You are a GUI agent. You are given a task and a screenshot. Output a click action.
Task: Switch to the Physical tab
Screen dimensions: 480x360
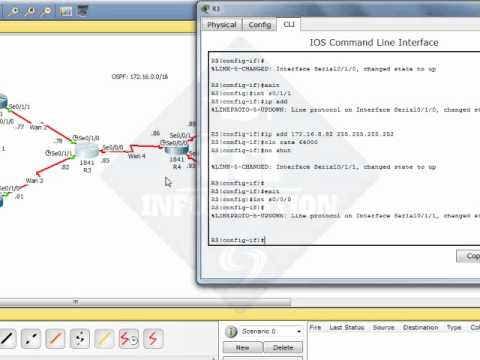coord(222,25)
